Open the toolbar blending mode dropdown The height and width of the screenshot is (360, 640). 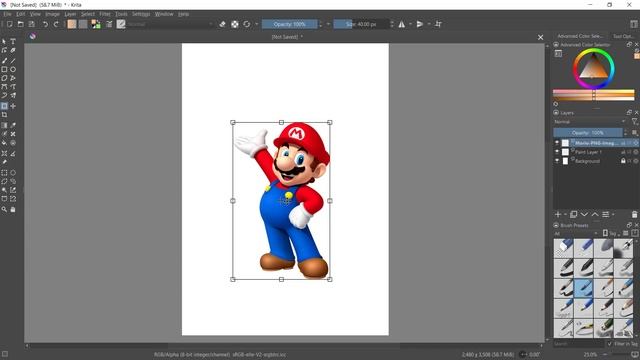[171, 24]
